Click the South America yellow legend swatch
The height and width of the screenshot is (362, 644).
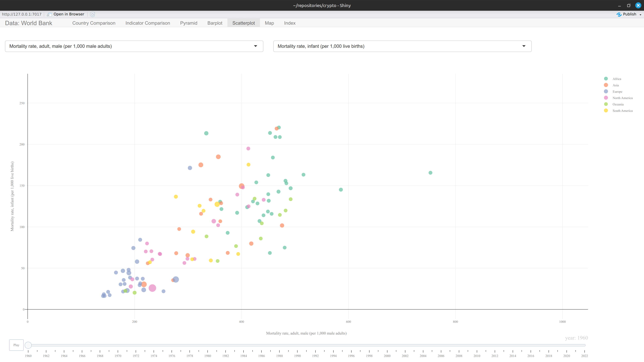606,111
